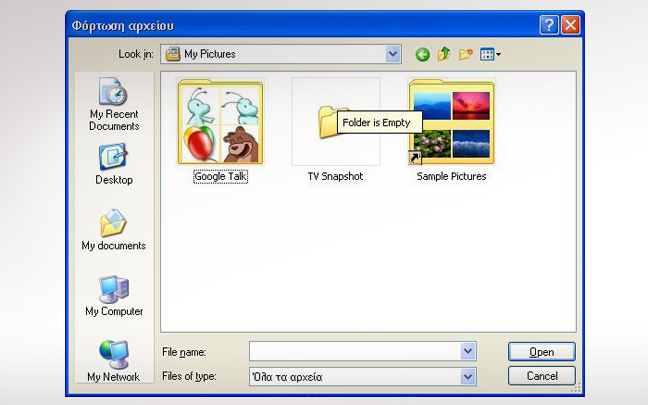The height and width of the screenshot is (405, 648).
Task: Select the Sample Pictures folder shortcut
Action: (x=451, y=123)
